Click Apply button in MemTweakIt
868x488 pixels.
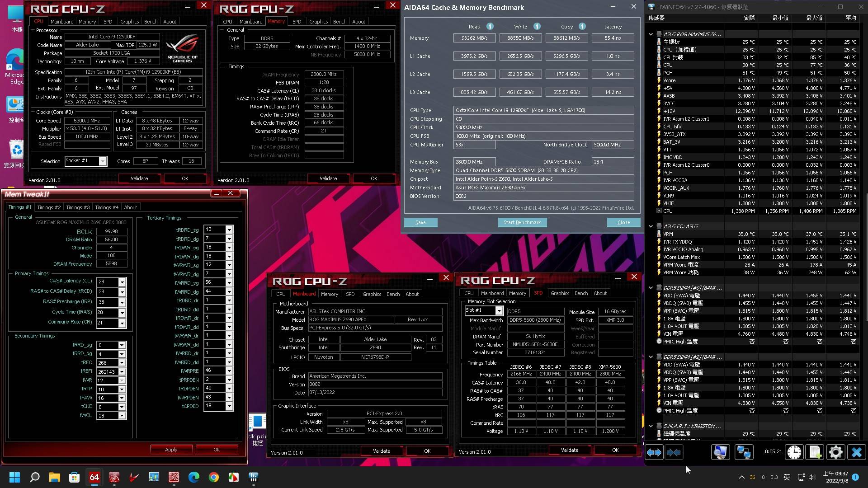(171, 450)
